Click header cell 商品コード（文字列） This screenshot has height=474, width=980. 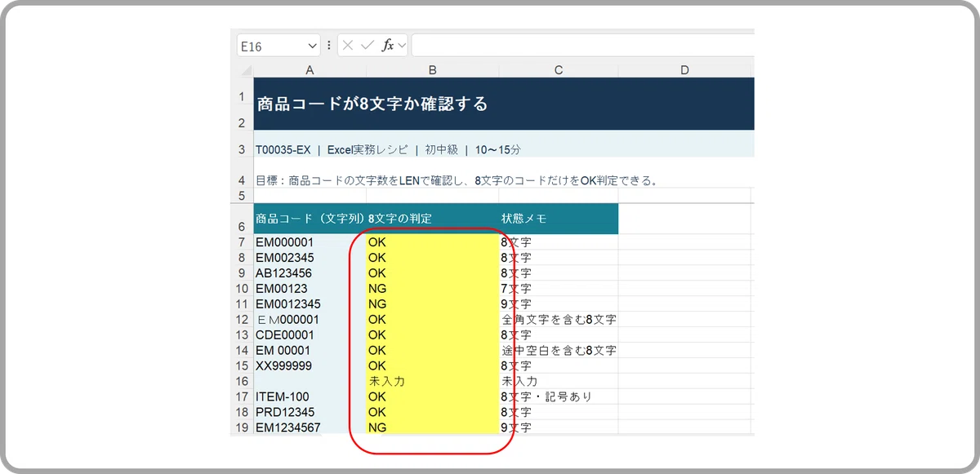(310, 219)
